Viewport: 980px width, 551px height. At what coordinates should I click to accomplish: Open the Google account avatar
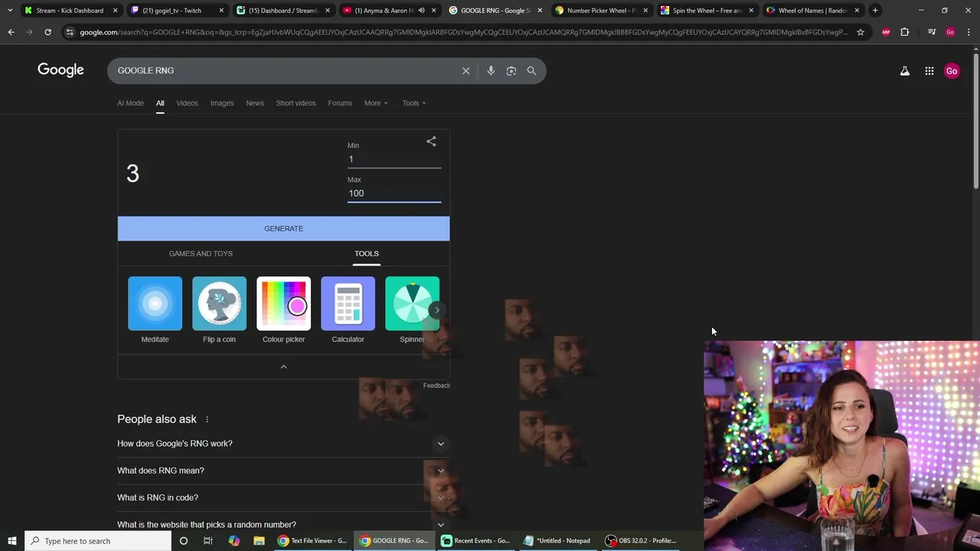[x=952, y=71]
